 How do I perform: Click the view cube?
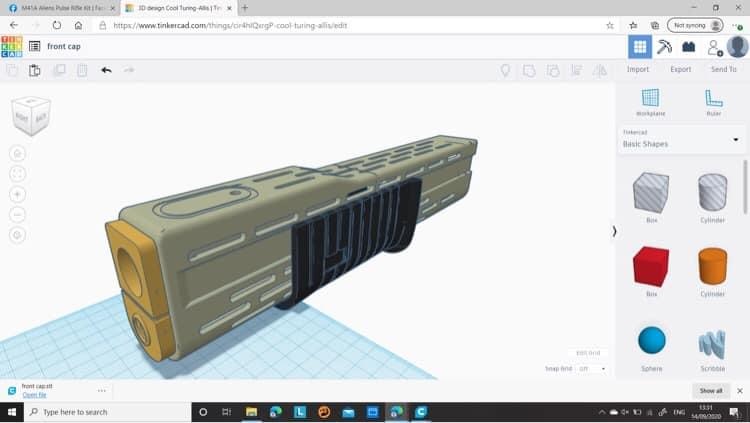click(31, 116)
